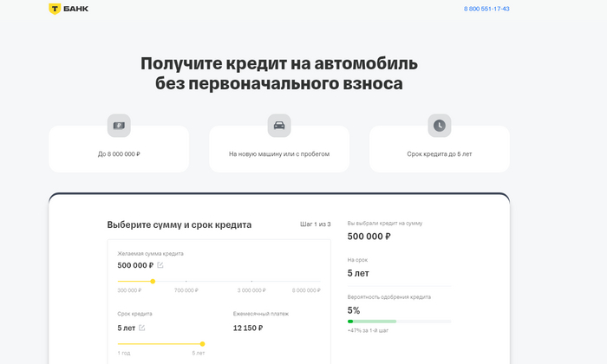Click the T-Bank shield logo
The width and height of the screenshot is (607, 364).
coord(55,9)
